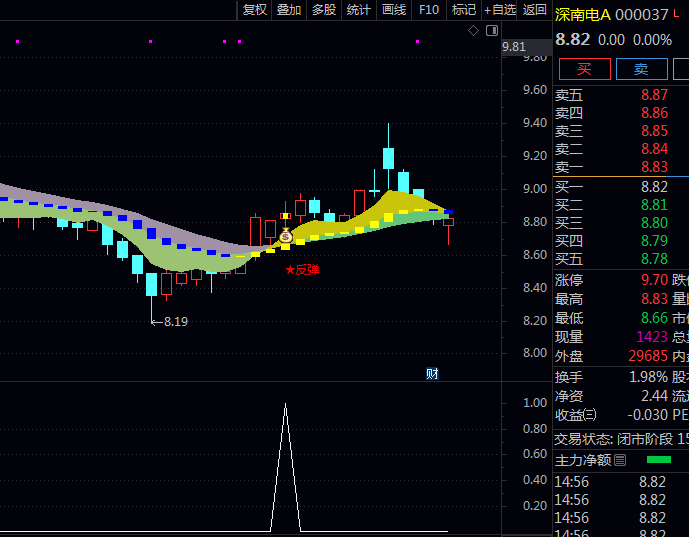Open the 主力净额 list icon

620,460
